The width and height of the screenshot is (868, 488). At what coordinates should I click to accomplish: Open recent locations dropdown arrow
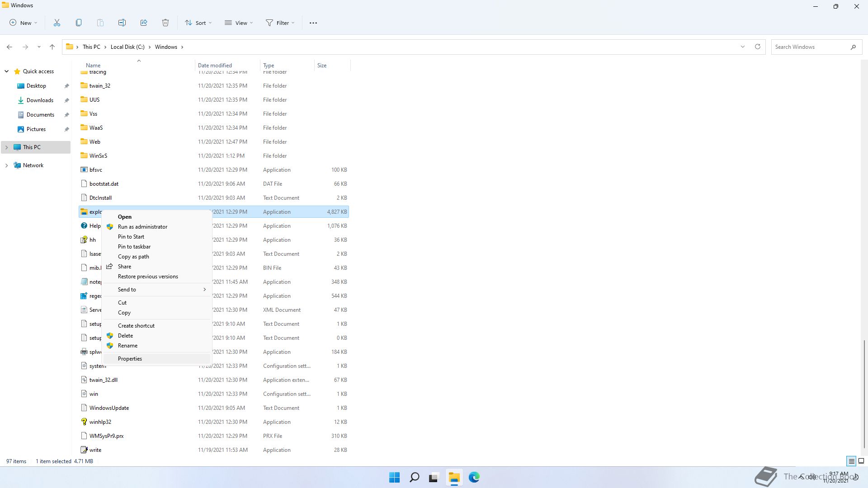[x=39, y=47]
